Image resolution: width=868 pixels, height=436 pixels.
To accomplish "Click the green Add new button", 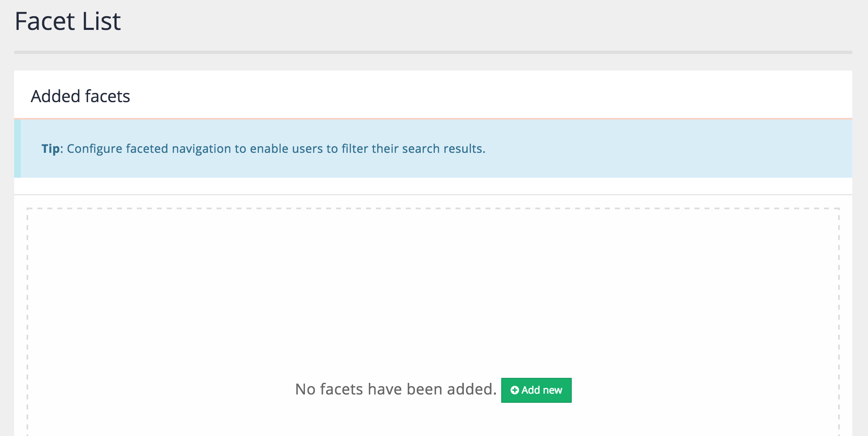I will (536, 390).
